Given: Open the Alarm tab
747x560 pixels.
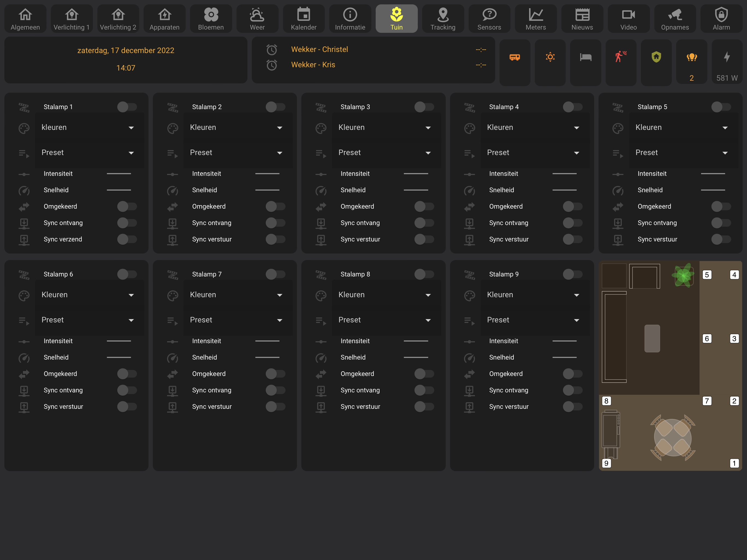Looking at the screenshot, I should (721, 19).
